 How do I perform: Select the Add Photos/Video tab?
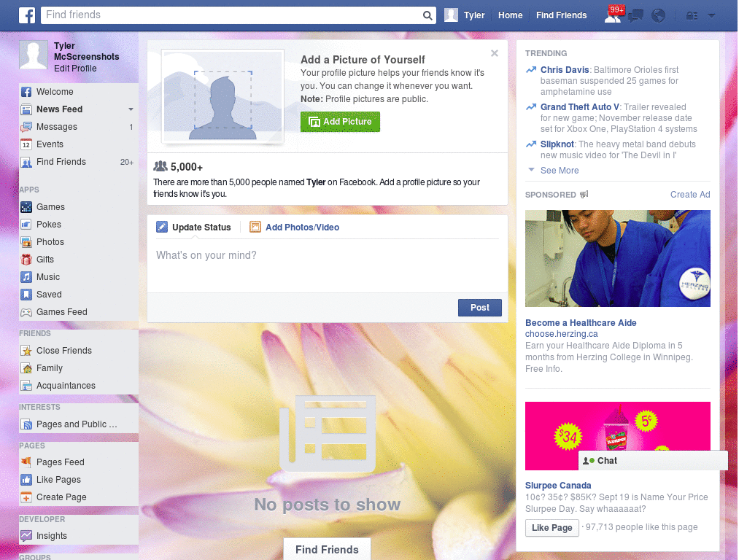click(x=295, y=227)
